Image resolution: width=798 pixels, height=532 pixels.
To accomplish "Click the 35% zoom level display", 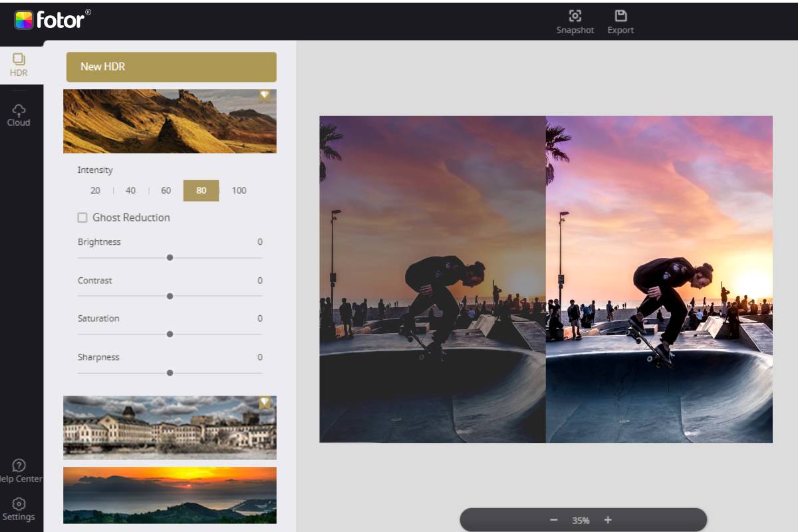I will click(582, 521).
